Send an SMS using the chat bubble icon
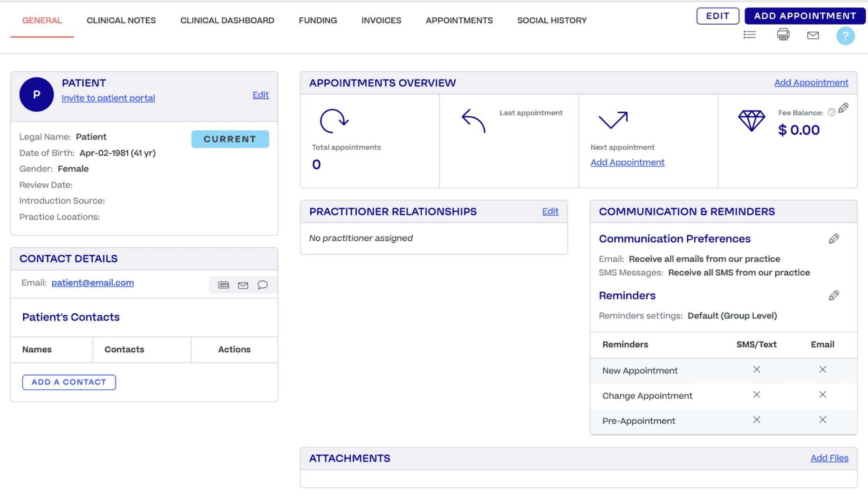868x503 pixels. pos(262,285)
